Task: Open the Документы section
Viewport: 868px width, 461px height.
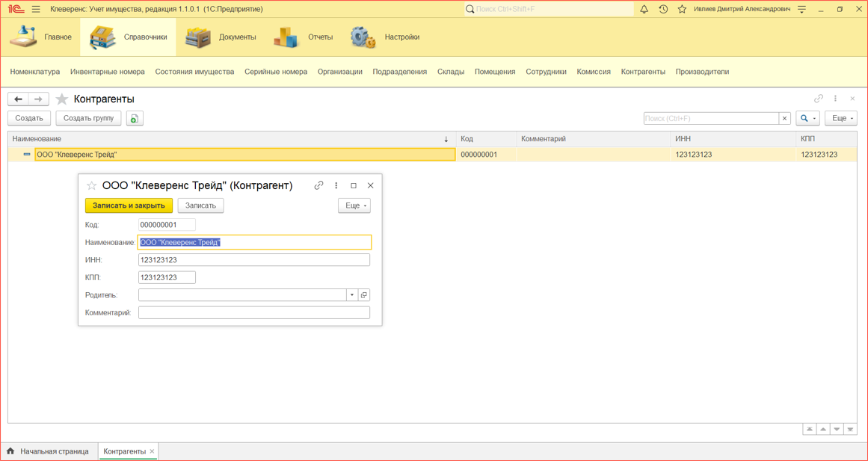Action: click(x=221, y=37)
